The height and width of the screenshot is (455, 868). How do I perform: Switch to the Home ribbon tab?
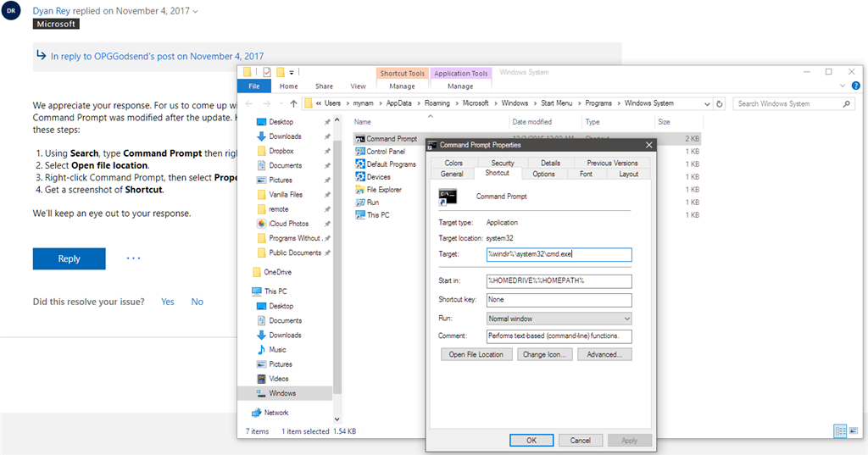[288, 86]
